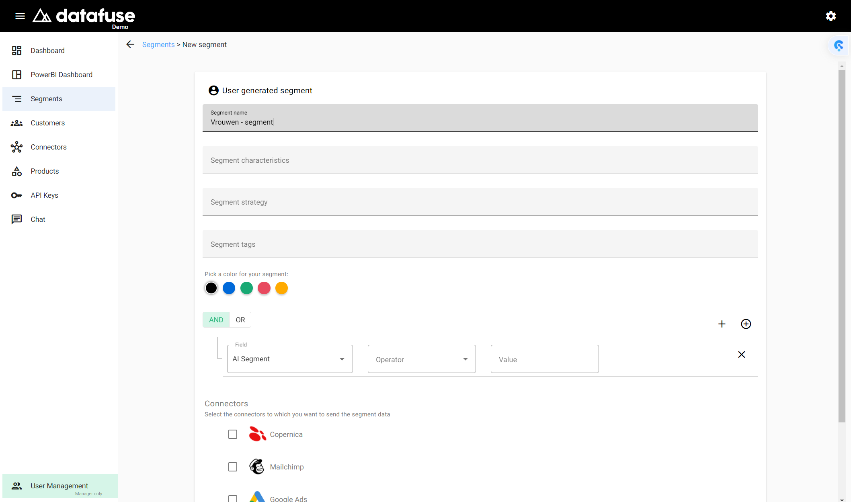Open Connectors menu item
Viewport: 851px width, 504px height.
click(x=59, y=147)
